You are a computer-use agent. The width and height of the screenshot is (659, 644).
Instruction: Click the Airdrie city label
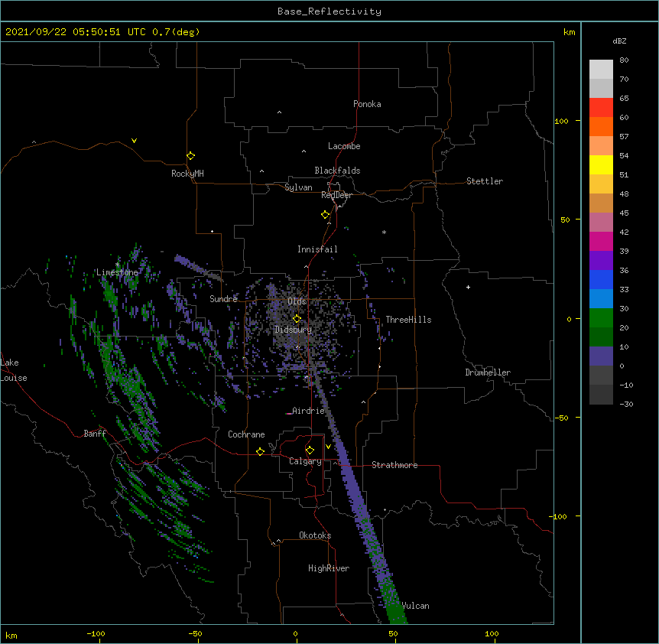point(308,411)
